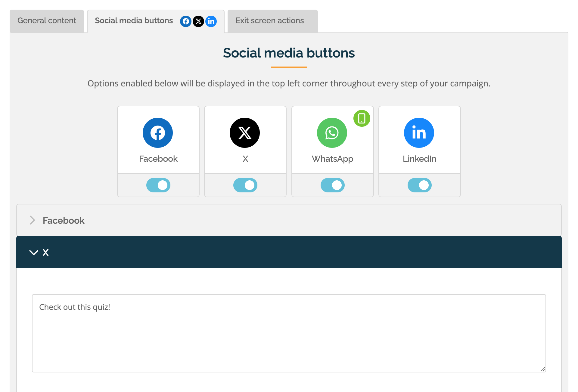Screen dimensions: 578x392
Task: Click the Facebook icon in the tab header
Action: click(x=186, y=21)
